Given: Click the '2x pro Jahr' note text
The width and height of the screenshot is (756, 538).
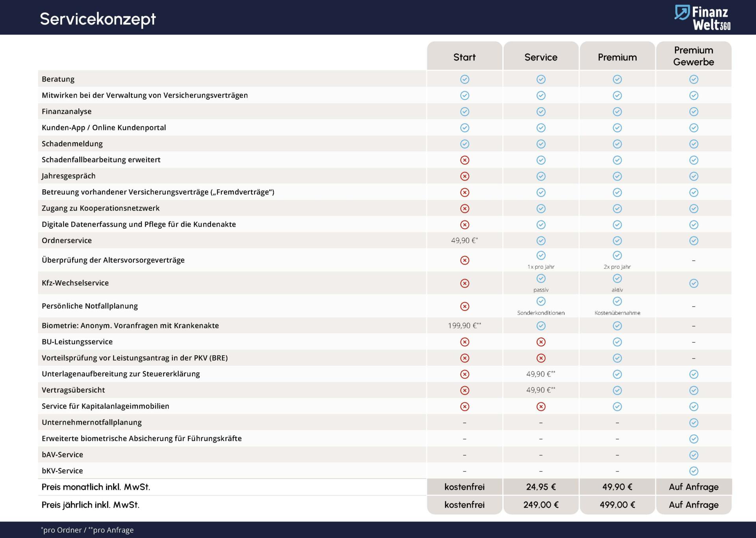Looking at the screenshot, I should click(617, 267).
